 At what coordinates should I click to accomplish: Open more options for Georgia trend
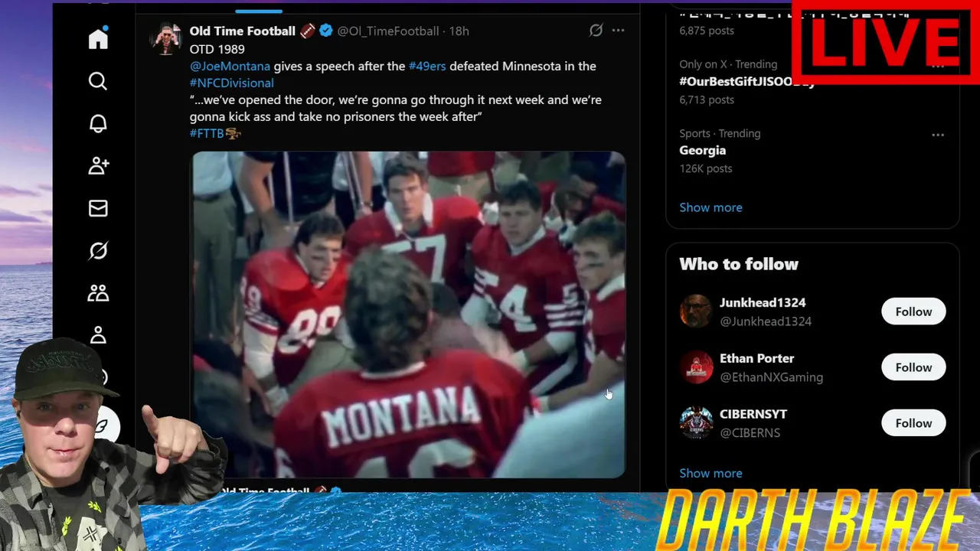click(938, 135)
